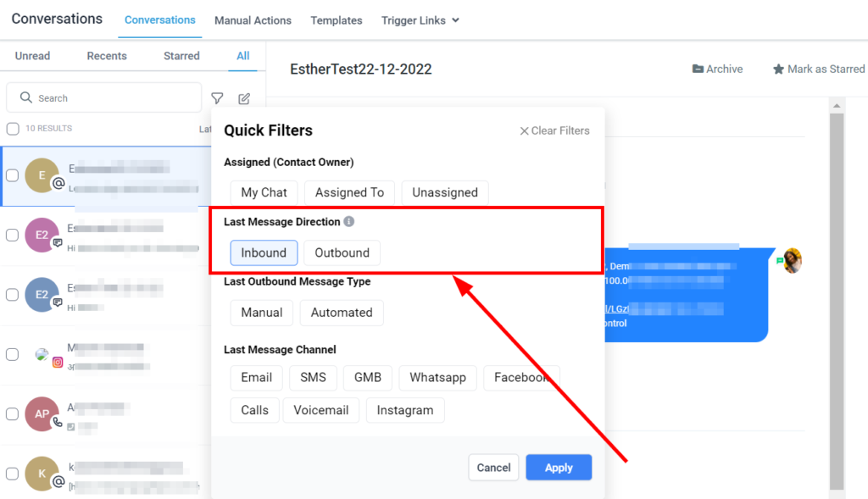Cancel the Quick Filters dialog
The image size is (868, 499).
pyautogui.click(x=494, y=468)
